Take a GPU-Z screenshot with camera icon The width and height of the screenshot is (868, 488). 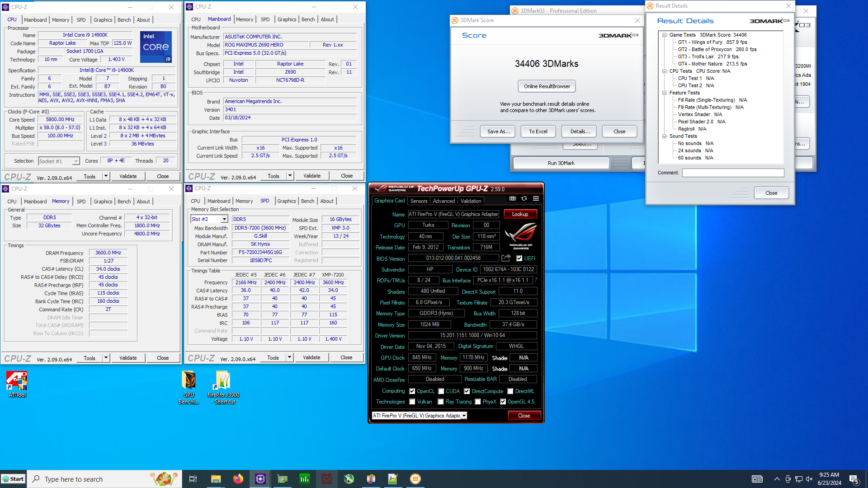click(512, 199)
